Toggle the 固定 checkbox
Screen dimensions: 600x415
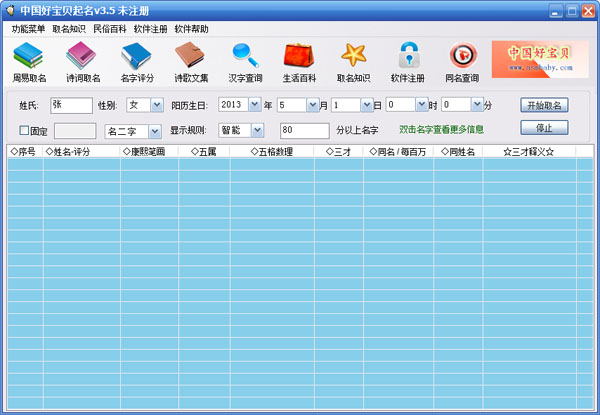24,130
